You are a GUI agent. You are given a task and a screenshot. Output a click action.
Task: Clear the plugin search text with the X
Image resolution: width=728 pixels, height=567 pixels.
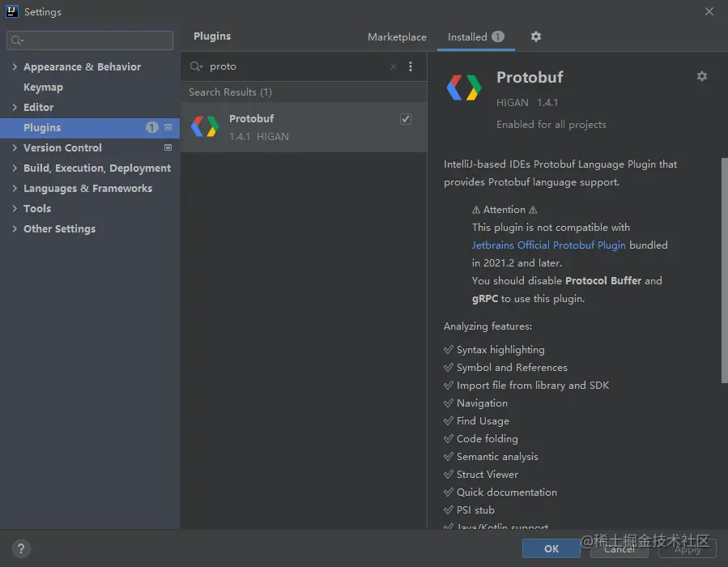[394, 66]
